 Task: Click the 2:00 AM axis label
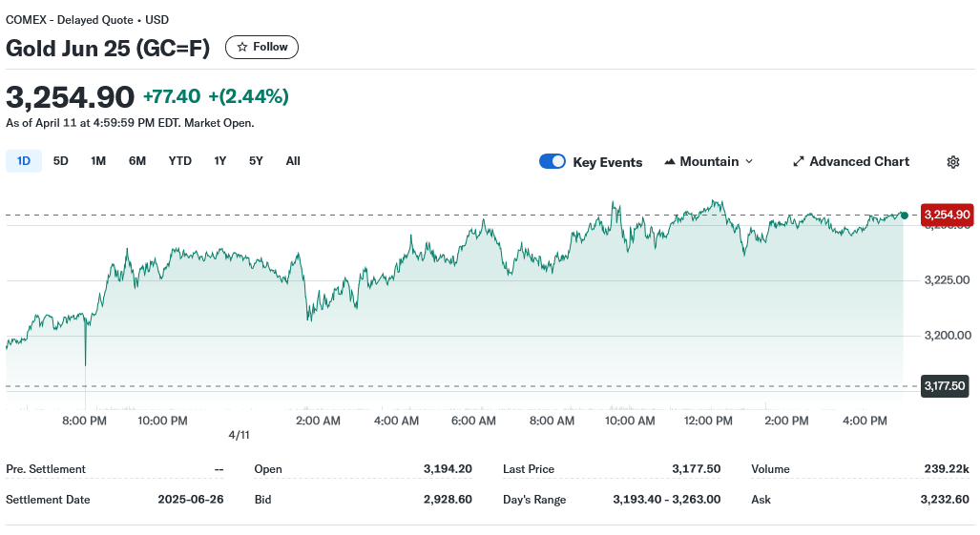coord(318,421)
